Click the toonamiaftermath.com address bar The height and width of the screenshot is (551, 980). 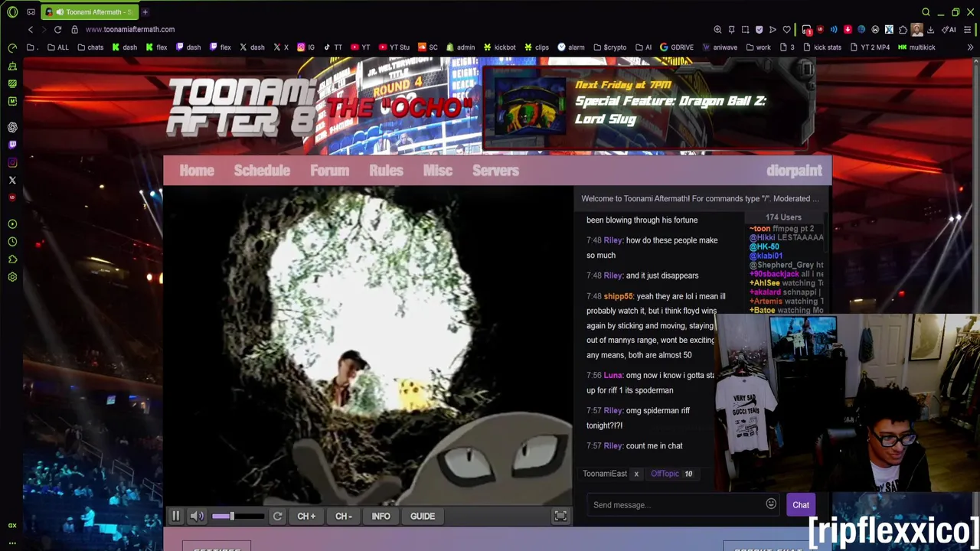point(130,29)
